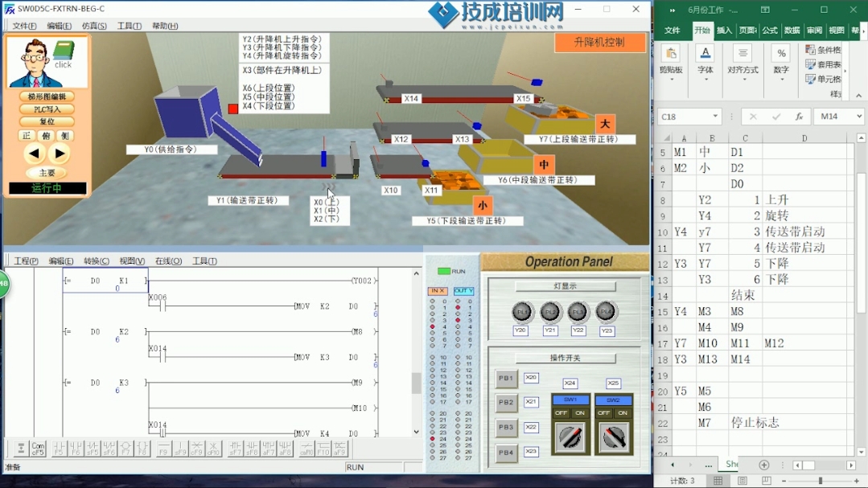Click the cF10 delete vertical line icon
Screen dimensions: 868x488
coord(213,449)
